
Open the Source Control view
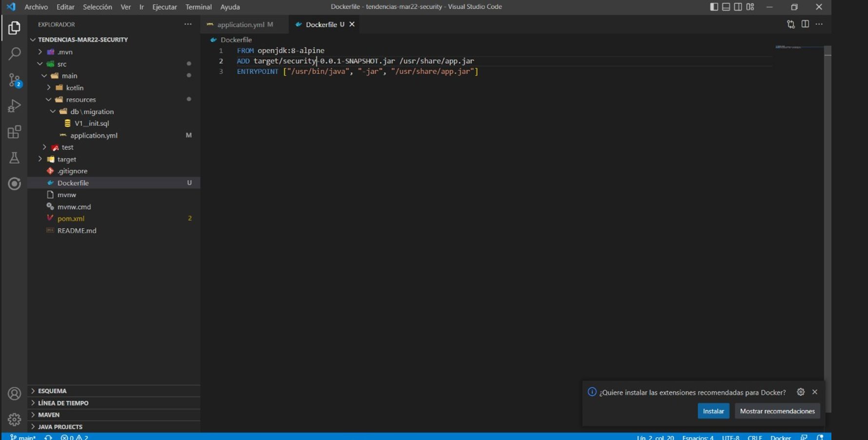[x=14, y=80]
